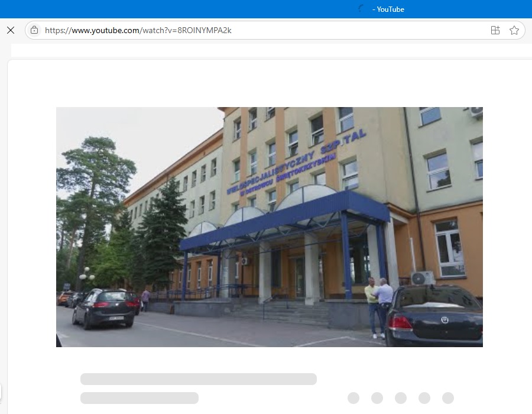The width and height of the screenshot is (532, 414).
Task: Open the split screen grid icon in address bar
Action: [495, 30]
